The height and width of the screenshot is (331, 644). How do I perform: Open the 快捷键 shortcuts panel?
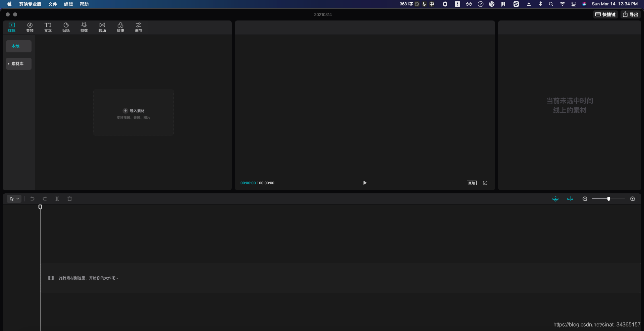[x=605, y=14]
